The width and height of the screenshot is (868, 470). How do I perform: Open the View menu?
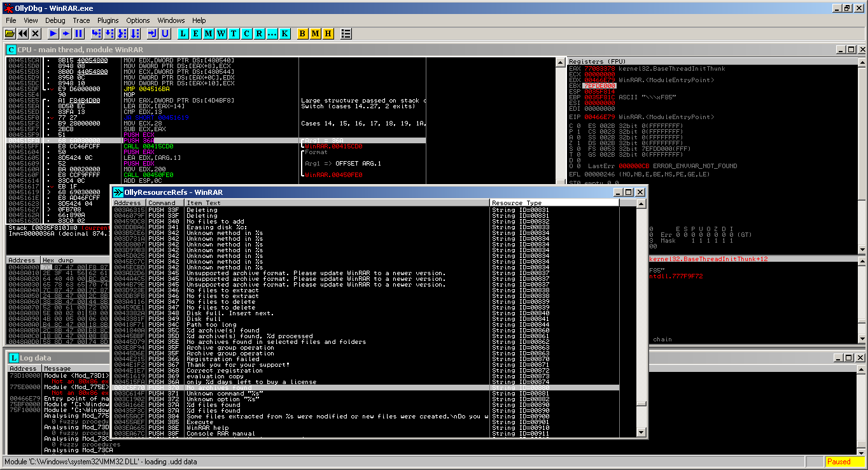pos(31,20)
